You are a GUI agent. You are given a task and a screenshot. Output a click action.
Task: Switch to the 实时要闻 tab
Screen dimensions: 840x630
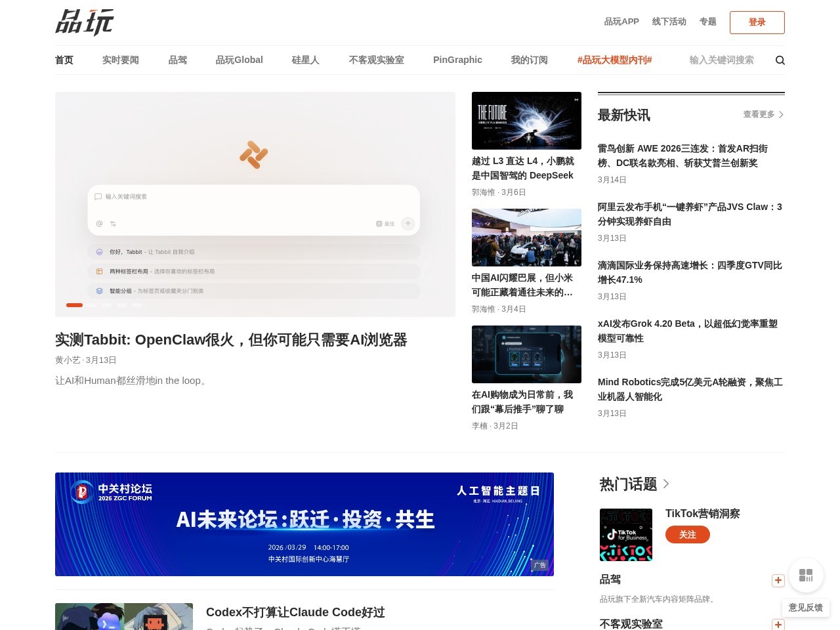pyautogui.click(x=121, y=60)
